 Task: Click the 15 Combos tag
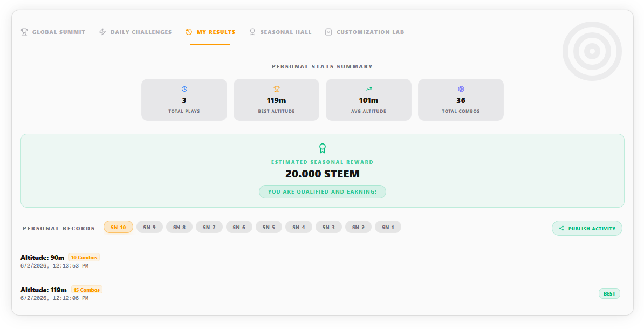tap(87, 290)
